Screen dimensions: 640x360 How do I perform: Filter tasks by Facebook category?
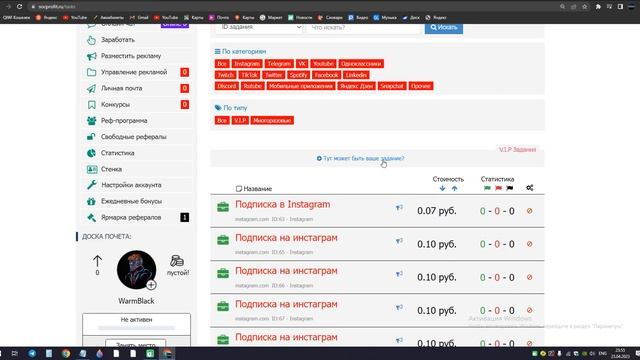coord(326,75)
